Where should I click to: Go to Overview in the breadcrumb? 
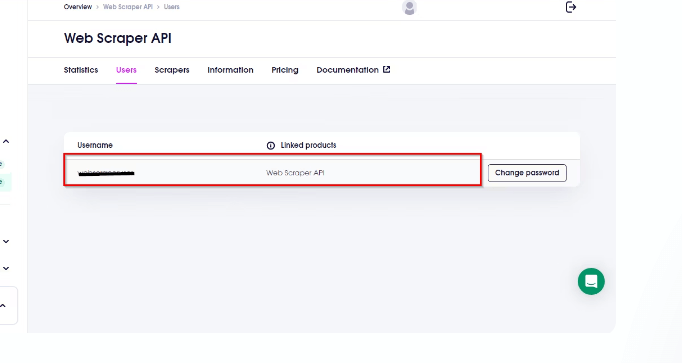(x=77, y=7)
